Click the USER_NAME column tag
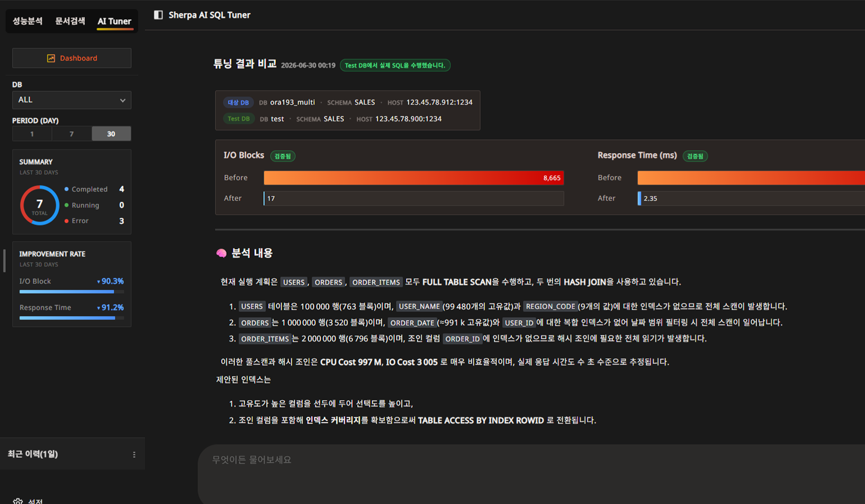The width and height of the screenshot is (865, 504). [419, 307]
